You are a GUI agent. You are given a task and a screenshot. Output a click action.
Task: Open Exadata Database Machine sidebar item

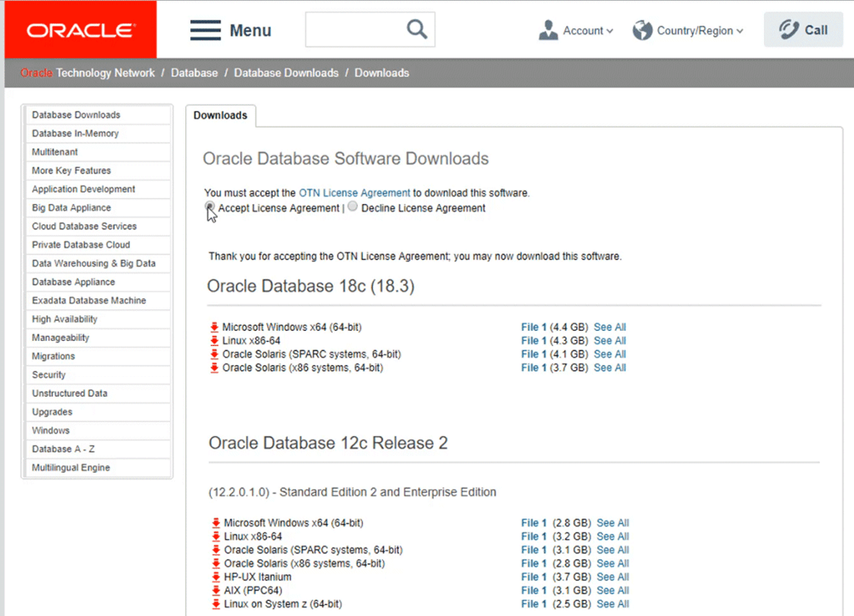coord(98,300)
